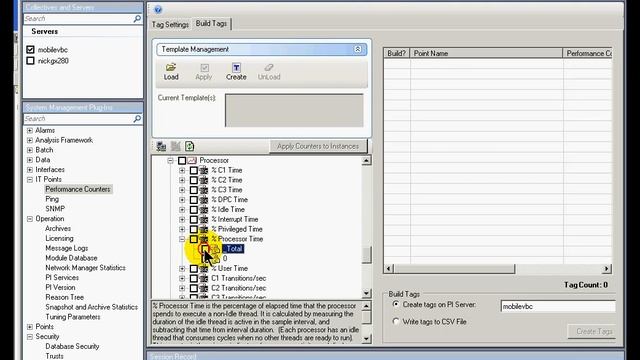The height and width of the screenshot is (360, 640).
Task: Click the first computer toolbar icon above the tree
Action: coord(161,146)
